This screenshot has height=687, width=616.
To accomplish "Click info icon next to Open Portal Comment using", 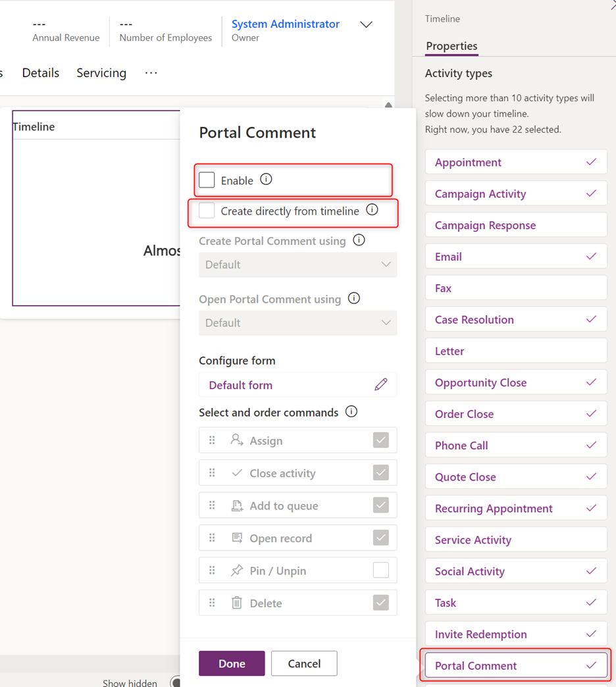I will coord(354,299).
